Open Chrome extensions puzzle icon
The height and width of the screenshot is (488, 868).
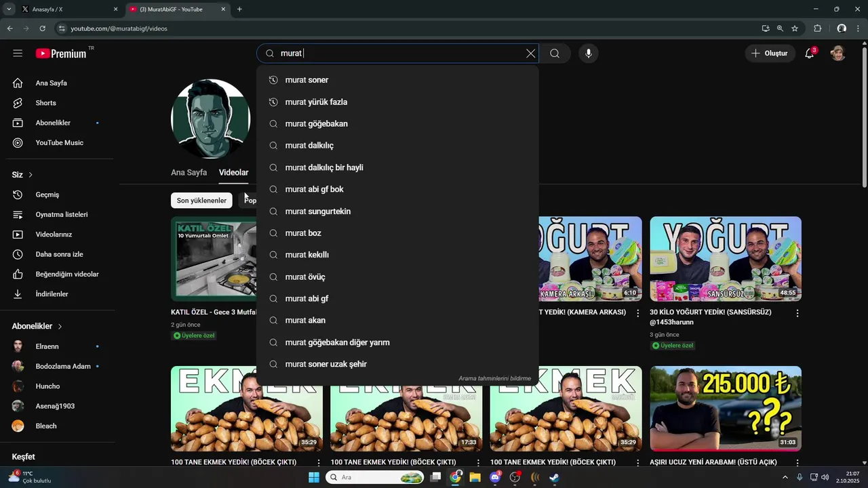click(x=817, y=28)
